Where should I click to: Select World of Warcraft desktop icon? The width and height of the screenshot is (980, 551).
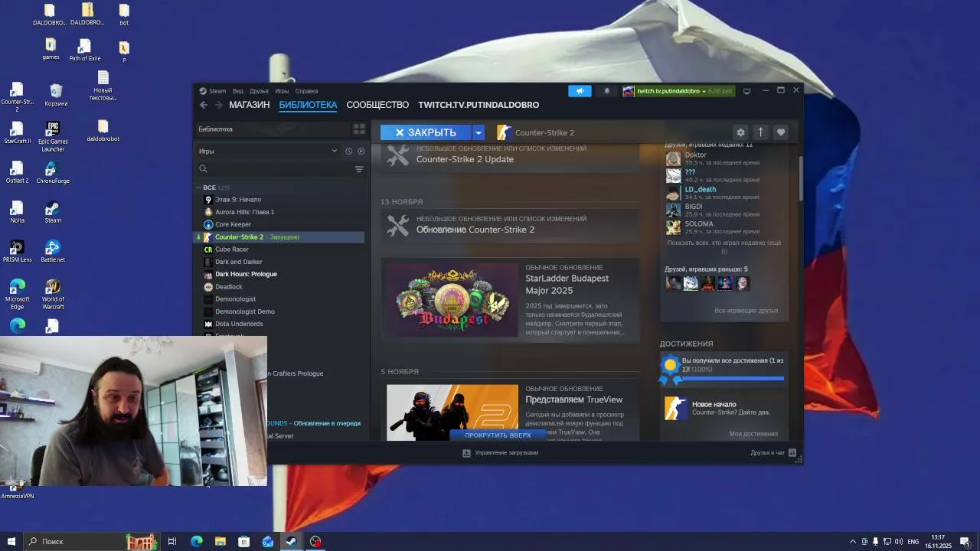(x=53, y=294)
